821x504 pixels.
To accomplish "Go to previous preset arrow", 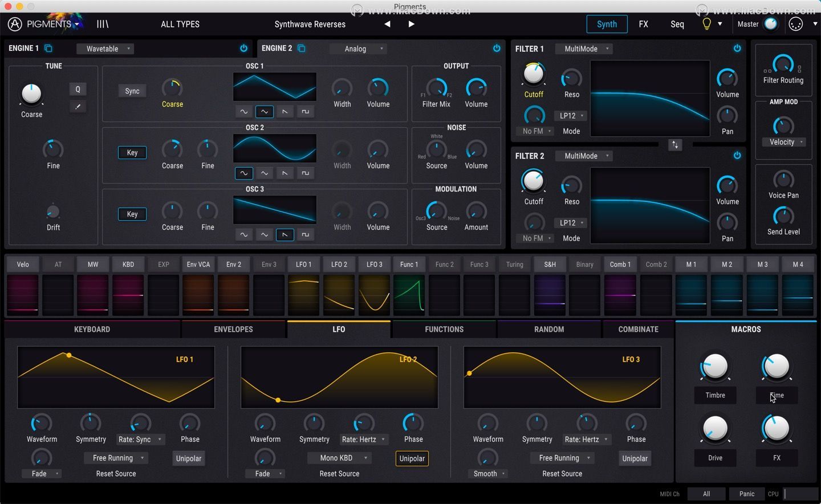I will (x=388, y=24).
